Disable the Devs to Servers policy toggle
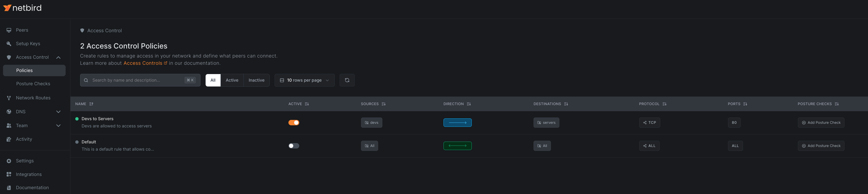This screenshot has height=194, width=868. [x=294, y=123]
